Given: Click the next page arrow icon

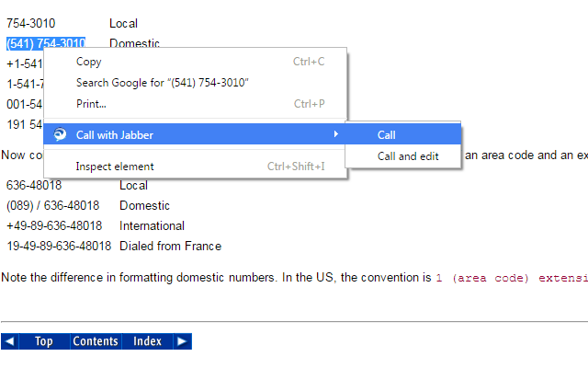Looking at the screenshot, I should 182,341.
